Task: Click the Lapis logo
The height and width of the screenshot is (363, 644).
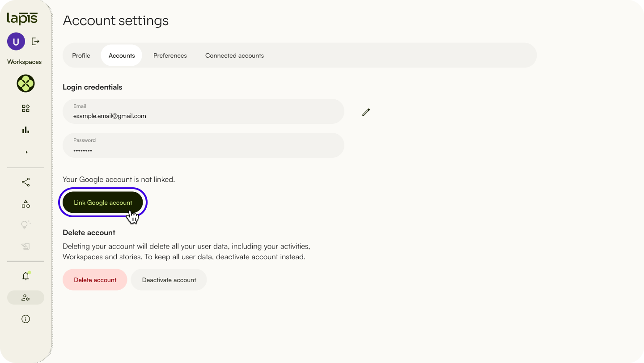Action: (22, 18)
